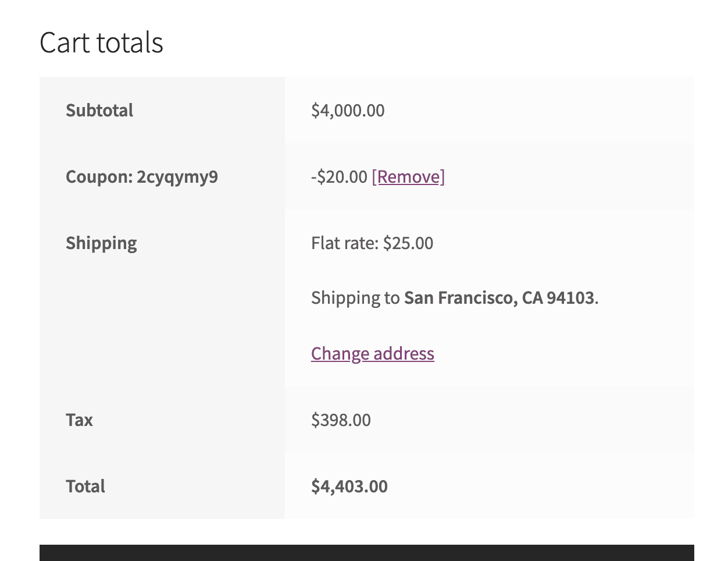Select the $398.00 tax amount

coord(341,420)
